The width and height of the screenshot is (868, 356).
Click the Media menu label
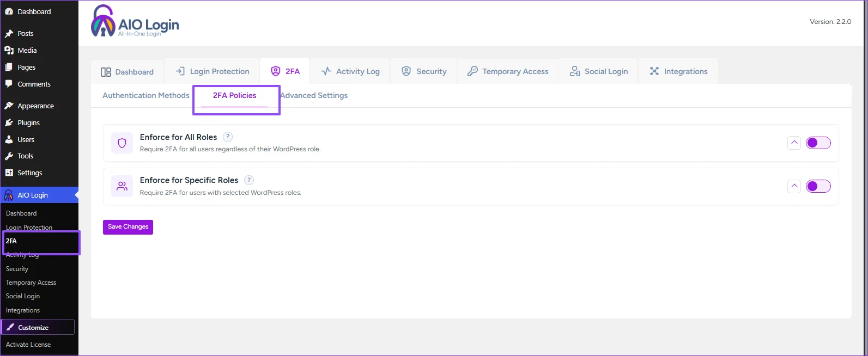click(x=27, y=50)
